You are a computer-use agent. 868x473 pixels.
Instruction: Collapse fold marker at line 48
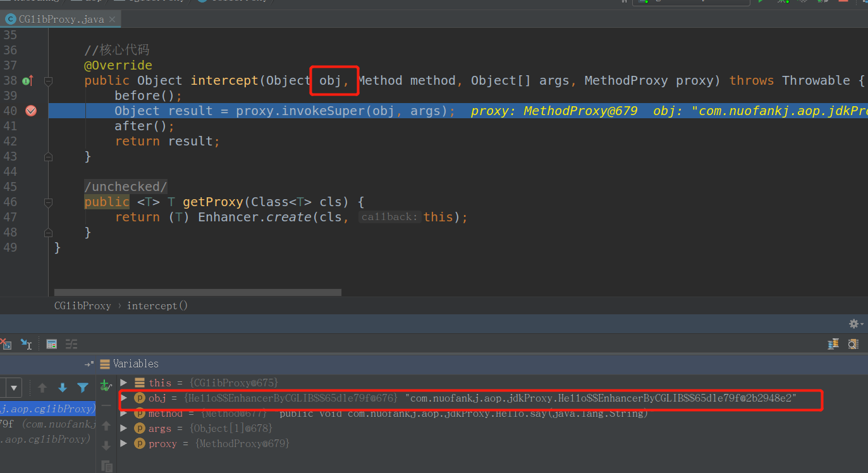(48, 232)
